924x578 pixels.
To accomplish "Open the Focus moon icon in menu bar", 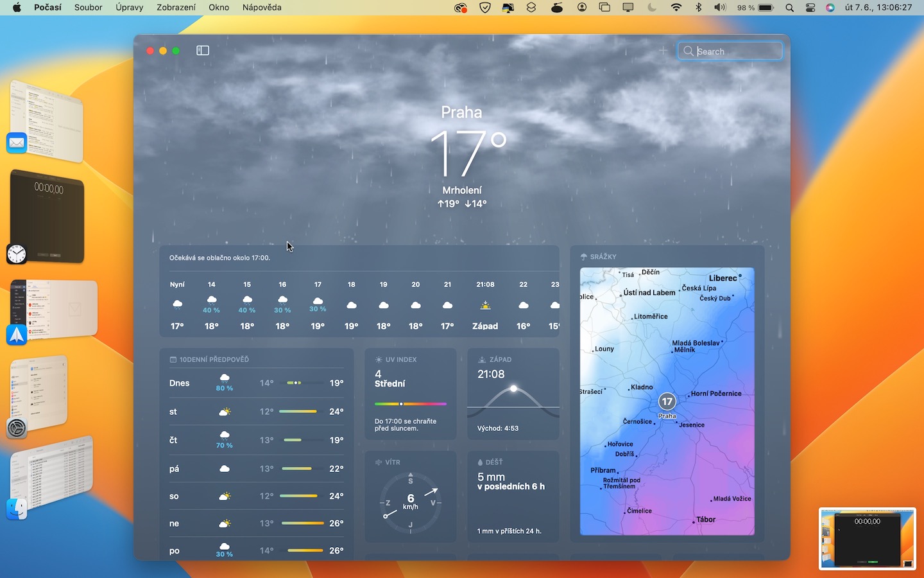I will tap(653, 8).
